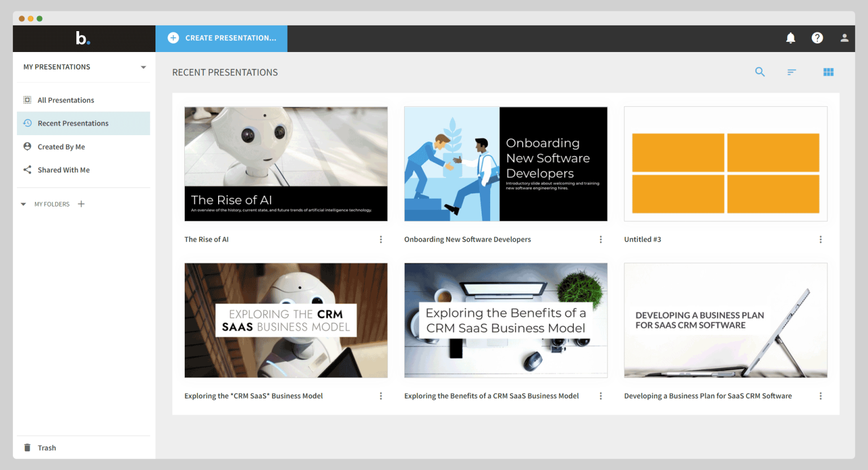
Task: Open the three-dot menu for The Rise of AI
Action: point(380,239)
